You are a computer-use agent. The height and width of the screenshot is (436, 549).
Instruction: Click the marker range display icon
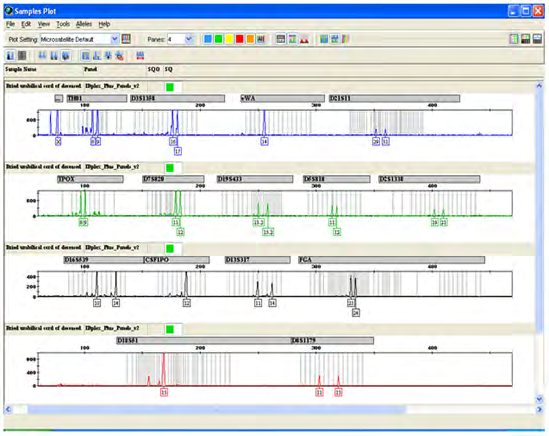(85, 55)
